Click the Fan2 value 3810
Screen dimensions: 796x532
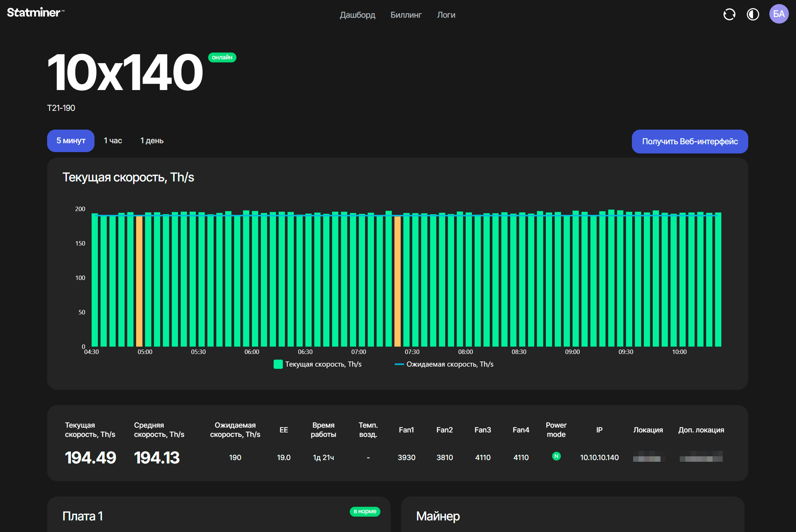[445, 457]
